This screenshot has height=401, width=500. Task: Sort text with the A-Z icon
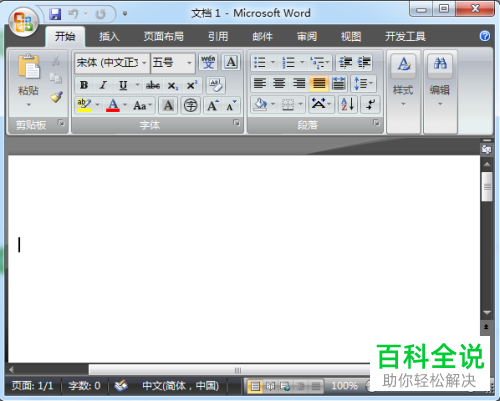click(348, 104)
